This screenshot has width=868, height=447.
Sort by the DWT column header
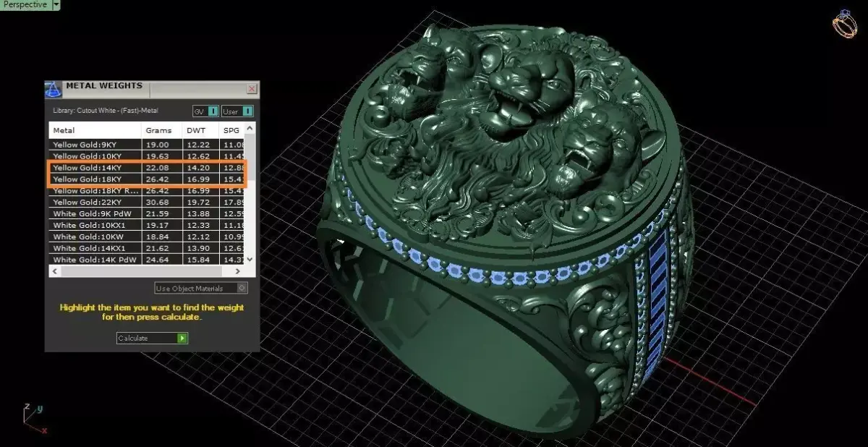(x=200, y=131)
